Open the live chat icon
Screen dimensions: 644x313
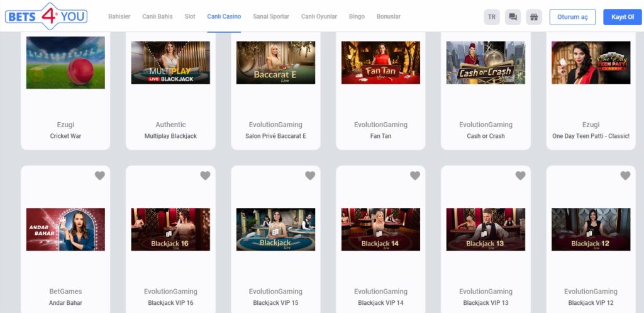[x=513, y=17]
